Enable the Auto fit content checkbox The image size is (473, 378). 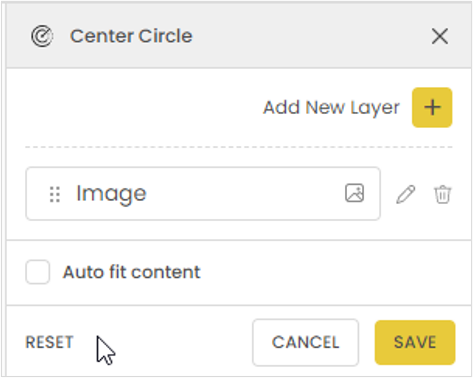click(x=38, y=272)
